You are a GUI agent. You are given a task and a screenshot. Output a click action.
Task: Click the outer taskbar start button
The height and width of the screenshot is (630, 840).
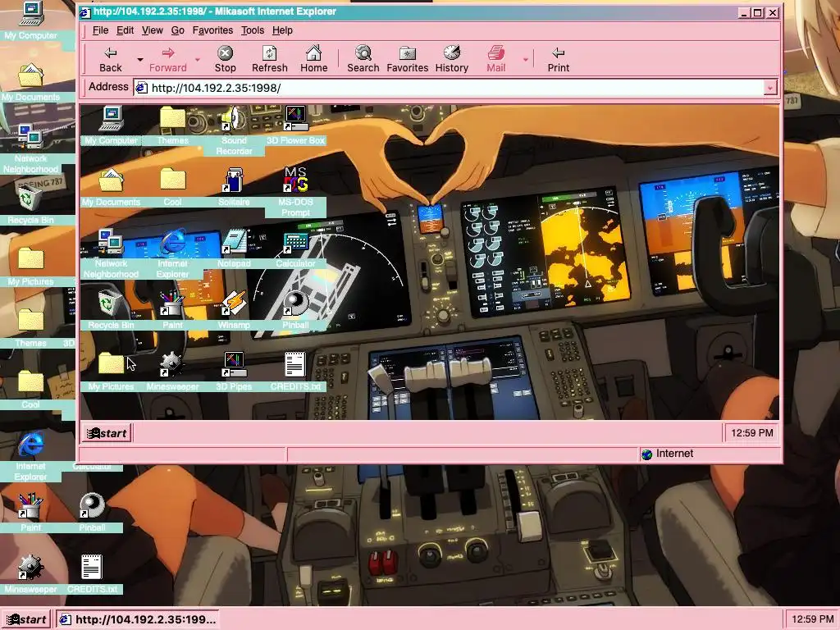[x=25, y=619]
